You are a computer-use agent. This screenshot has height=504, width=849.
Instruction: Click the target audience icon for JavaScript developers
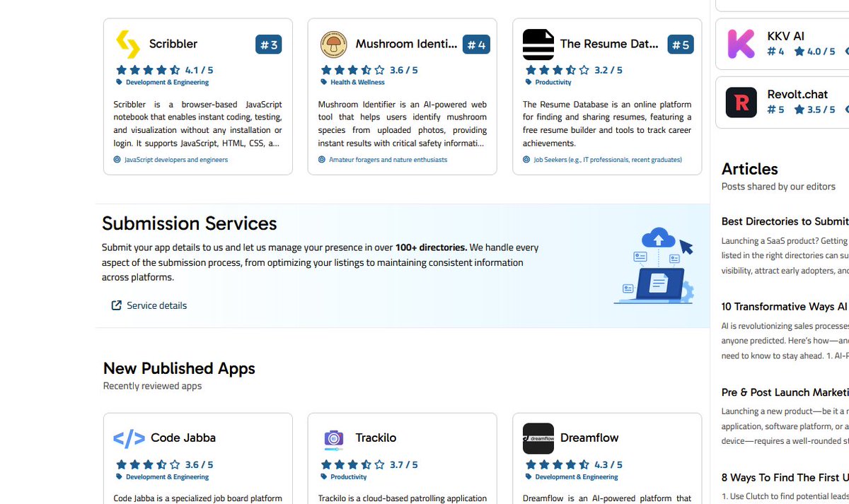pyautogui.click(x=117, y=160)
